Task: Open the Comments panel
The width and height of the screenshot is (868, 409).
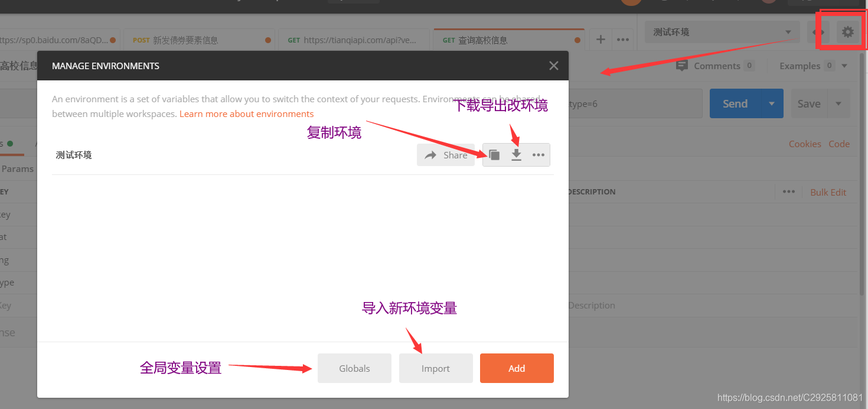Action: [715, 66]
